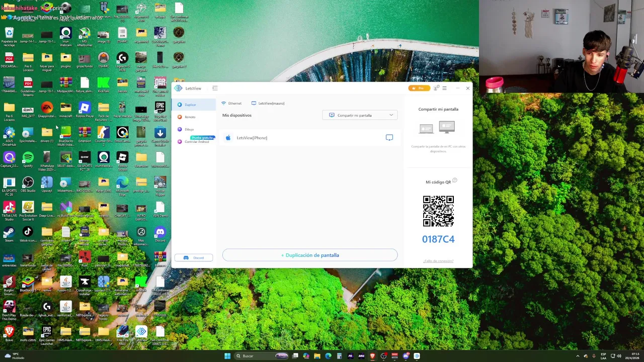The image size is (644, 362).
Task: Open the MSI Afterburner desktop icon
Action: [x=85, y=37]
